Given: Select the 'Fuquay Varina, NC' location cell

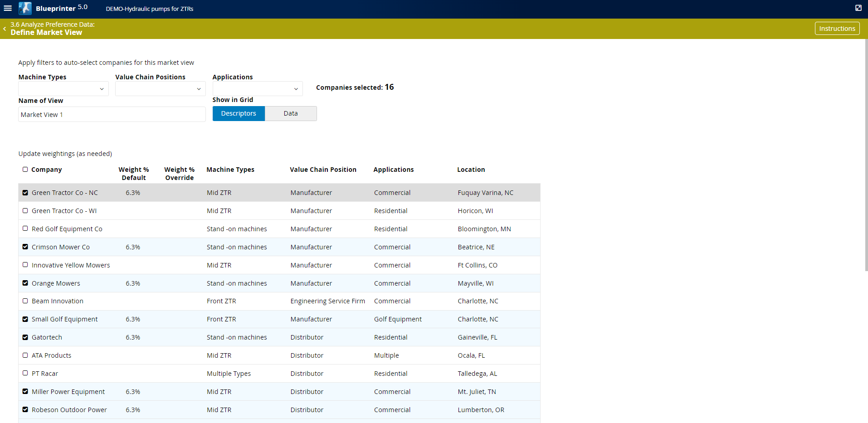Looking at the screenshot, I should coord(486,193).
